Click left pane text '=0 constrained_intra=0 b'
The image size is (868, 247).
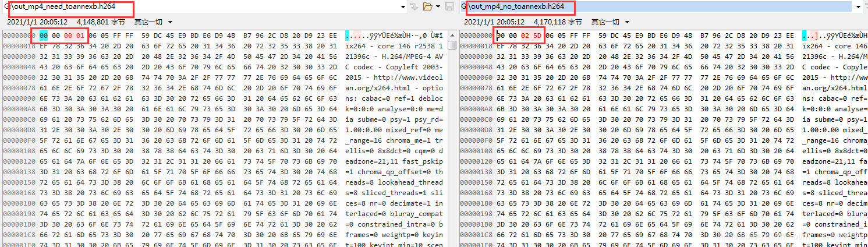tap(394, 224)
